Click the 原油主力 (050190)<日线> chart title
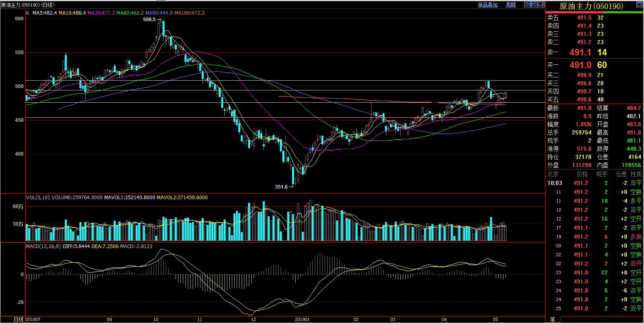Image resolution: width=644 pixels, height=323 pixels. point(28,5)
